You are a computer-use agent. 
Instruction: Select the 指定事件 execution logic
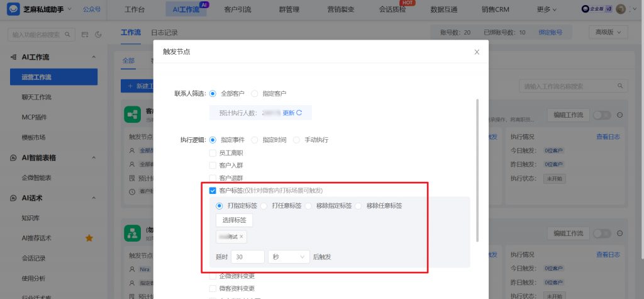tap(213, 140)
